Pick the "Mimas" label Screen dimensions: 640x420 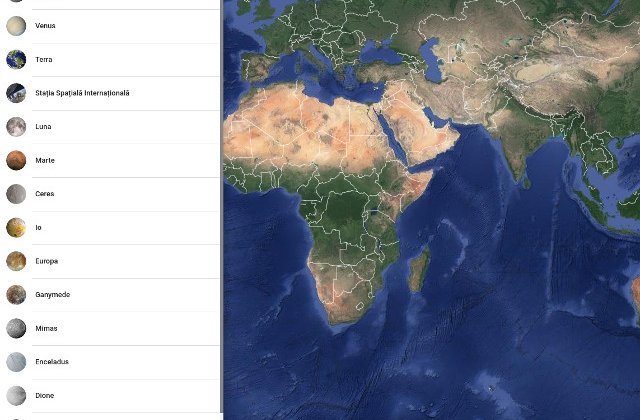pyautogui.click(x=46, y=328)
